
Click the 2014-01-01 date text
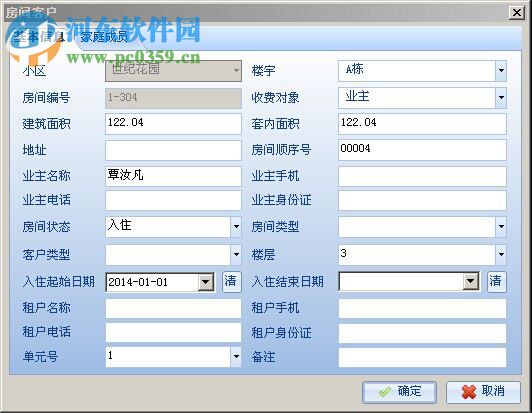(138, 282)
